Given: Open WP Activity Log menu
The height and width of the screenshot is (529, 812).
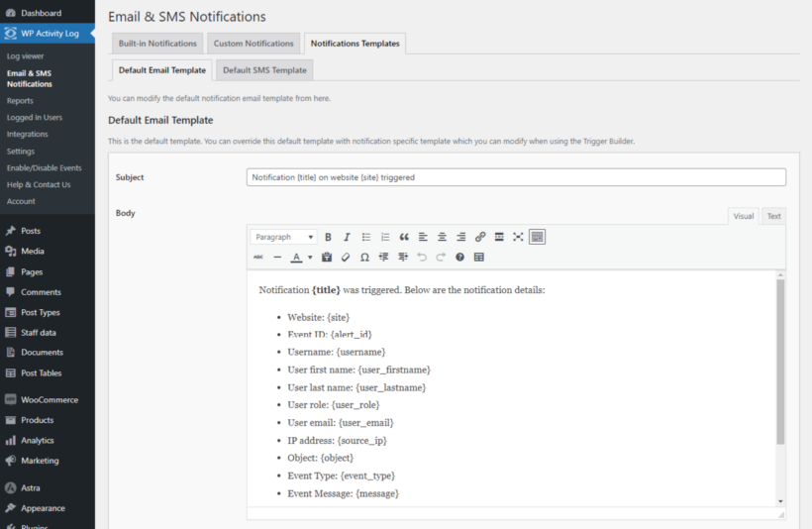Looking at the screenshot, I should [x=48, y=33].
